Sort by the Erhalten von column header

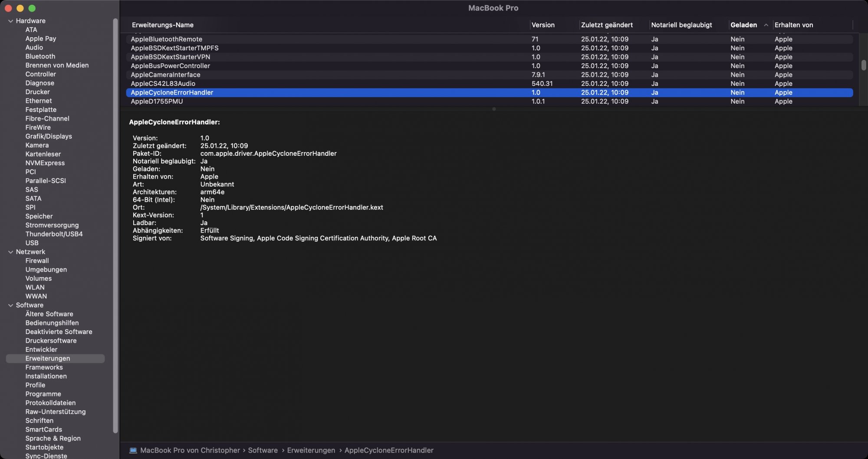(x=794, y=25)
